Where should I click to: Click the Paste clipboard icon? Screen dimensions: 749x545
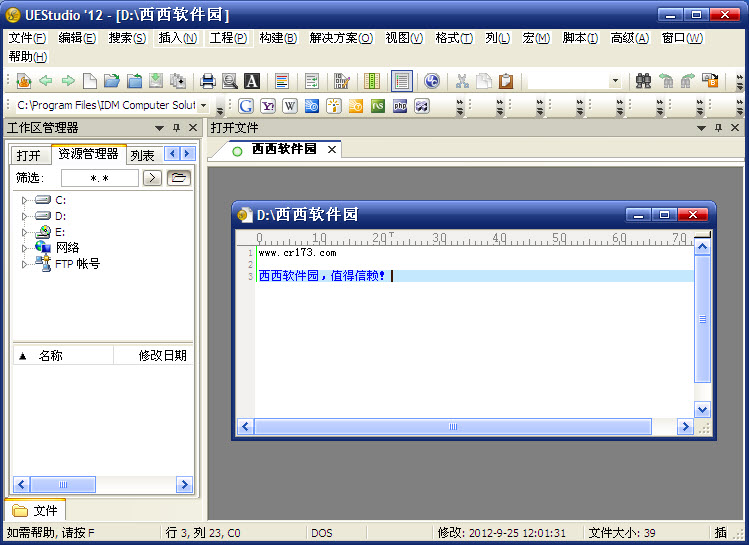506,81
